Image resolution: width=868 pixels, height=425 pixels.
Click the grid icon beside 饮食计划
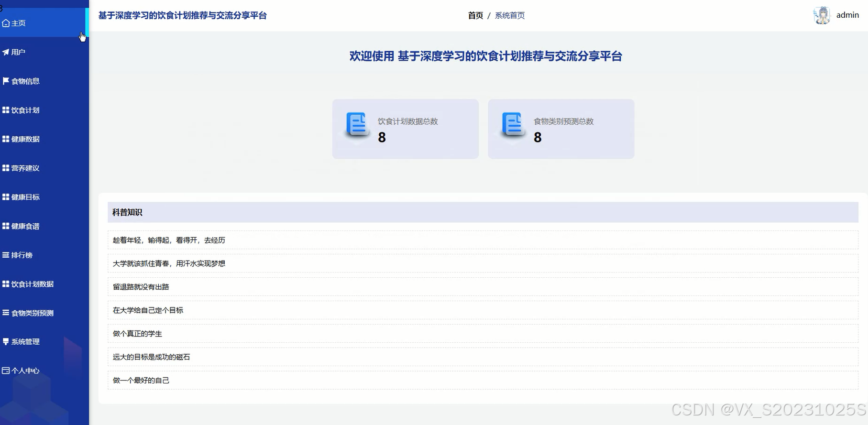(x=6, y=110)
